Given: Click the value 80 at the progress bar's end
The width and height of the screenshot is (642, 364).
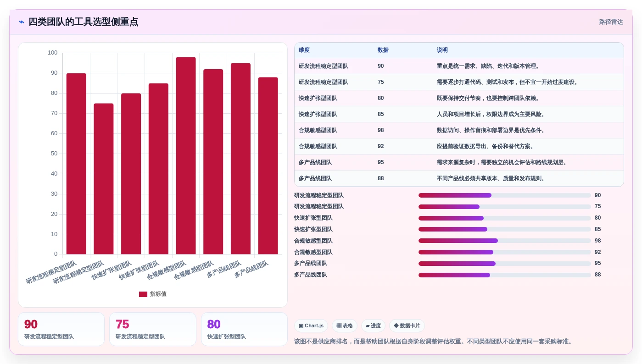Looking at the screenshot, I should pyautogui.click(x=597, y=218).
